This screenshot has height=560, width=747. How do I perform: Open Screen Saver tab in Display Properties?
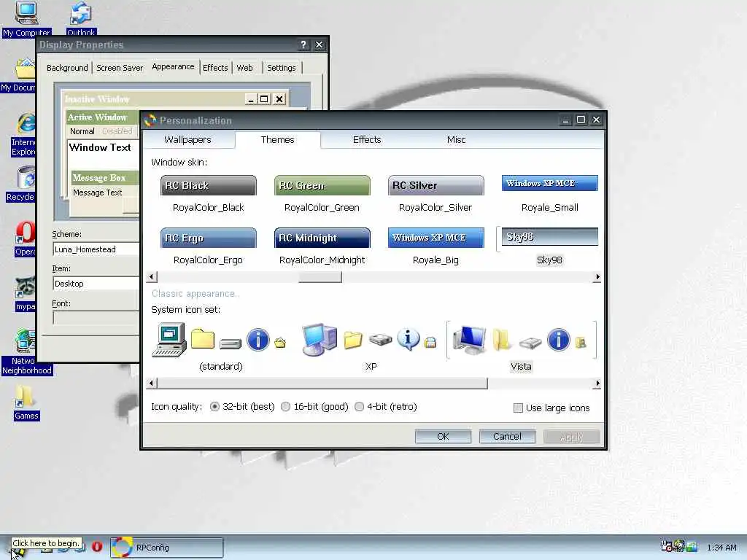[120, 68]
